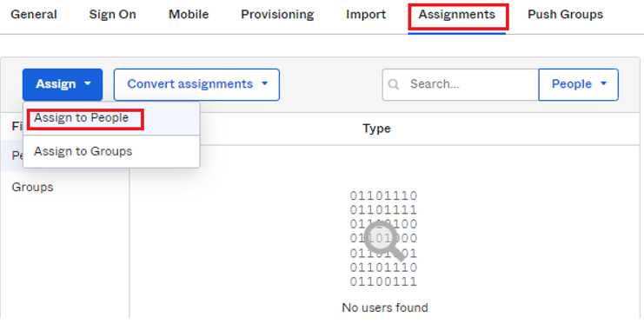644x324 pixels.
Task: Go to the Provisioning tab
Action: [x=277, y=15]
